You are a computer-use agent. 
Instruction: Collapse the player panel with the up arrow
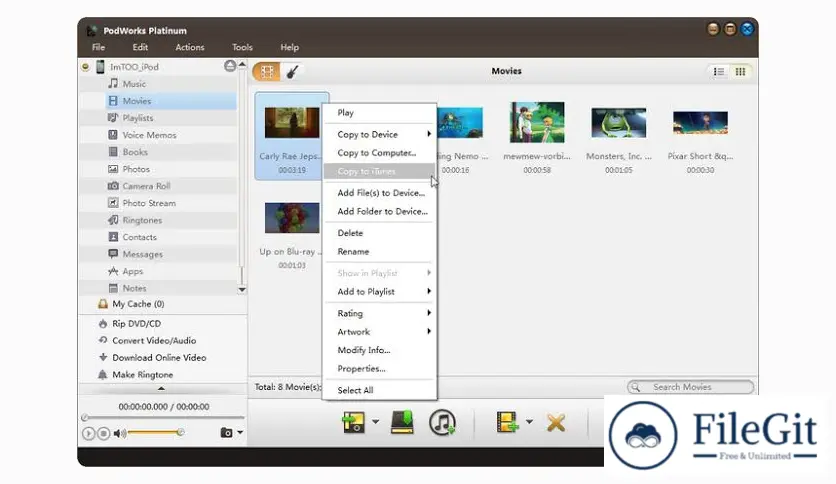click(x=161, y=389)
